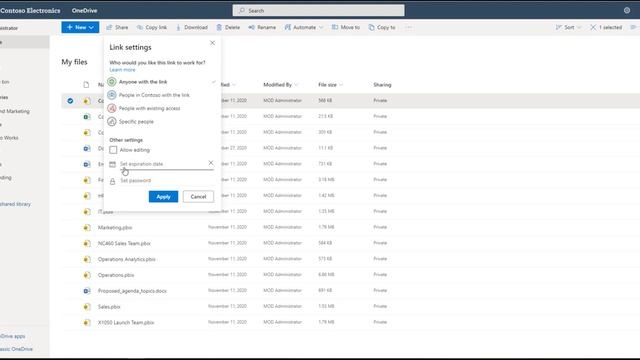Viewport: 640px width, 360px height.
Task: Open the settings gear in header
Action: (627, 10)
